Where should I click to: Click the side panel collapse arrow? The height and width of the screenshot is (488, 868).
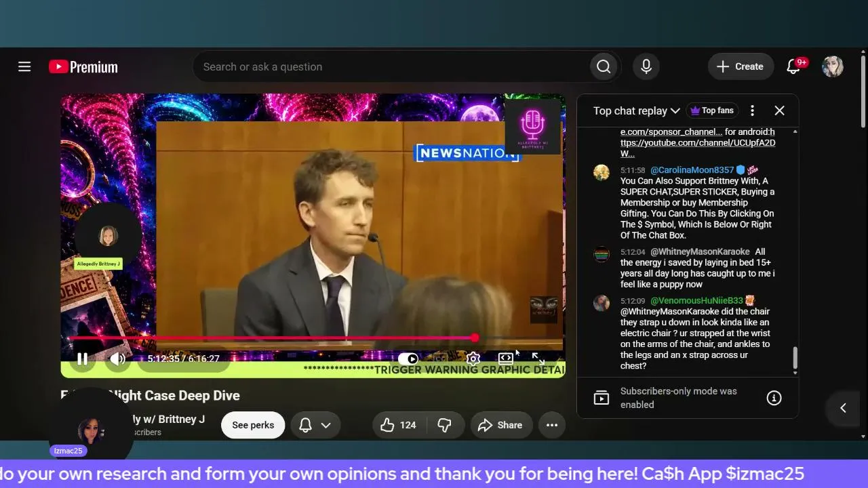pyautogui.click(x=843, y=407)
